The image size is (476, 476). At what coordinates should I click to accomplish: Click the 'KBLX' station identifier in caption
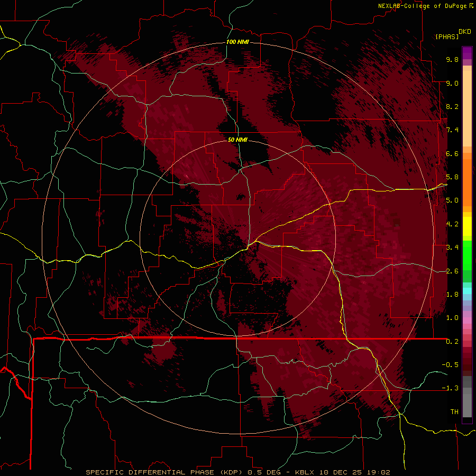click(305, 472)
